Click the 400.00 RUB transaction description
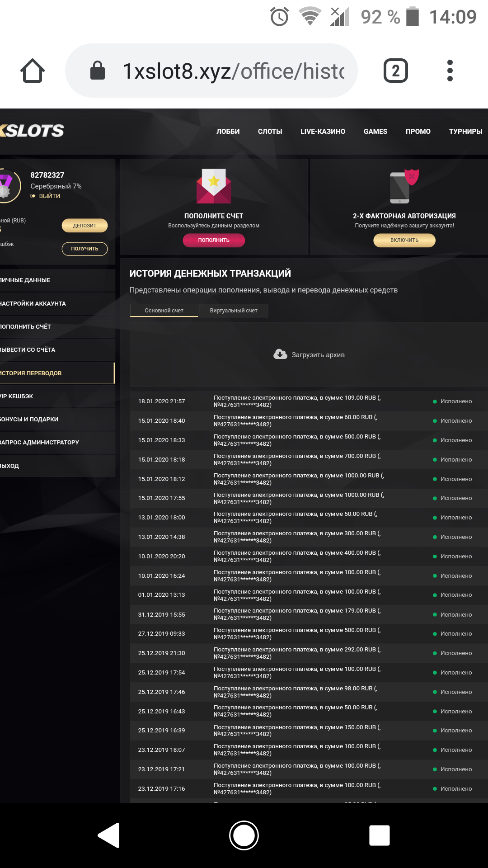Screen dimensions: 488x868 point(297,557)
